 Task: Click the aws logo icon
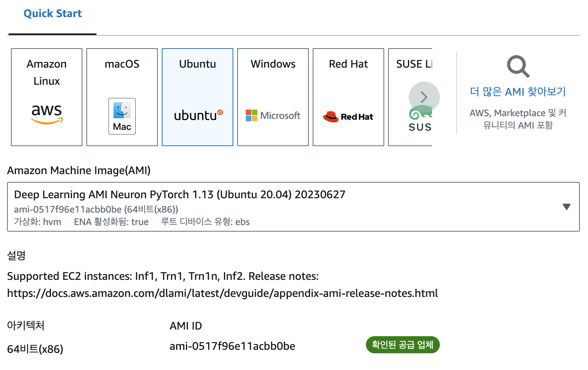tap(47, 114)
